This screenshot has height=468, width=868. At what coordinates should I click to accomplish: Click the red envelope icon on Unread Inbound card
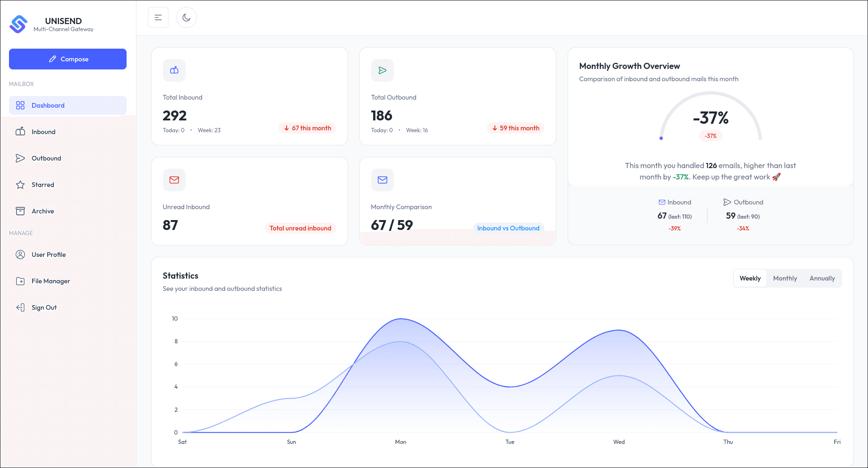pyautogui.click(x=174, y=180)
